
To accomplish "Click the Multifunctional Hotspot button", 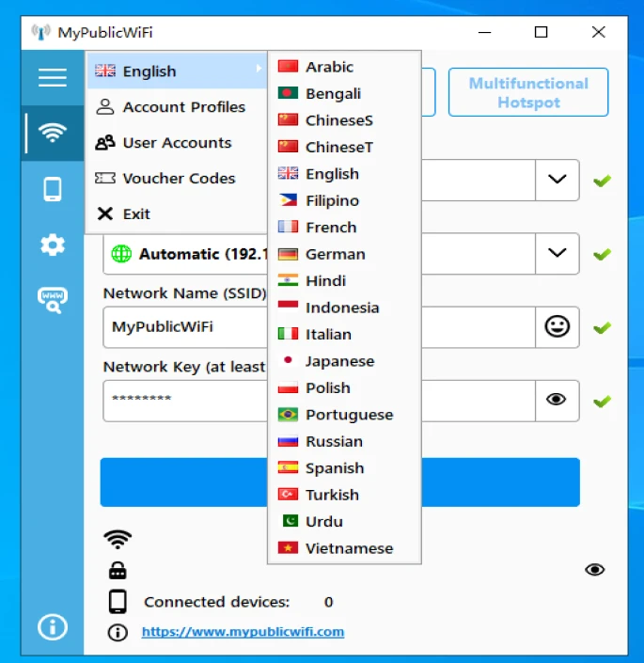I will (528, 92).
